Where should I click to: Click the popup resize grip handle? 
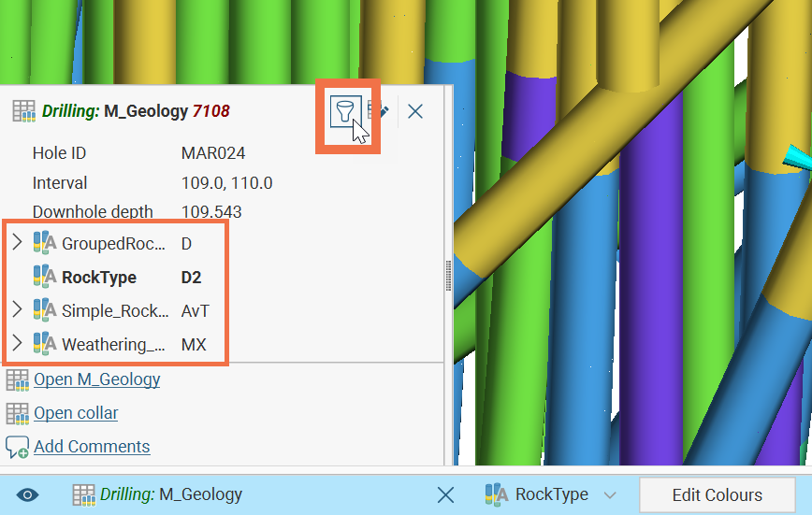[x=449, y=276]
